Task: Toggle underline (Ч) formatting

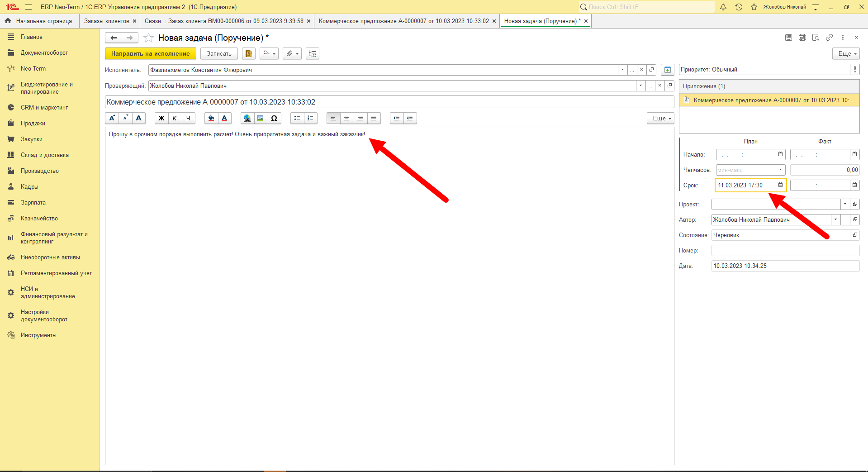Action: coord(188,118)
